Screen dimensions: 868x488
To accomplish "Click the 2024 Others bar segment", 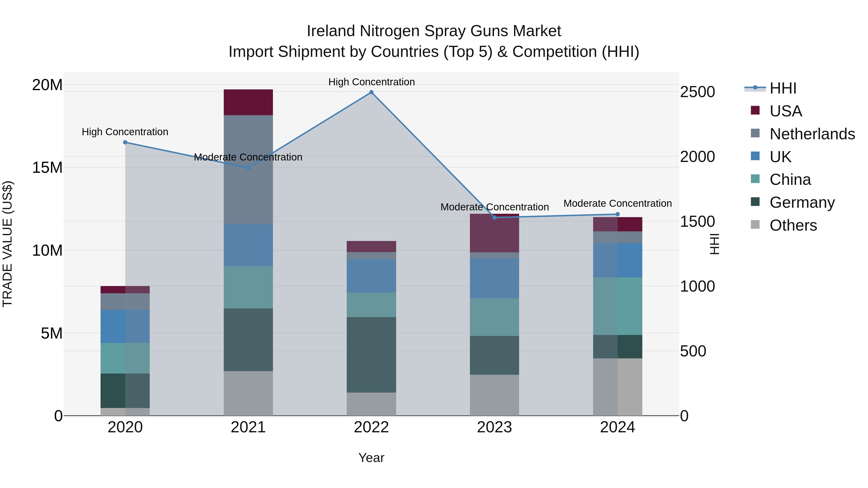I will coord(618,387).
